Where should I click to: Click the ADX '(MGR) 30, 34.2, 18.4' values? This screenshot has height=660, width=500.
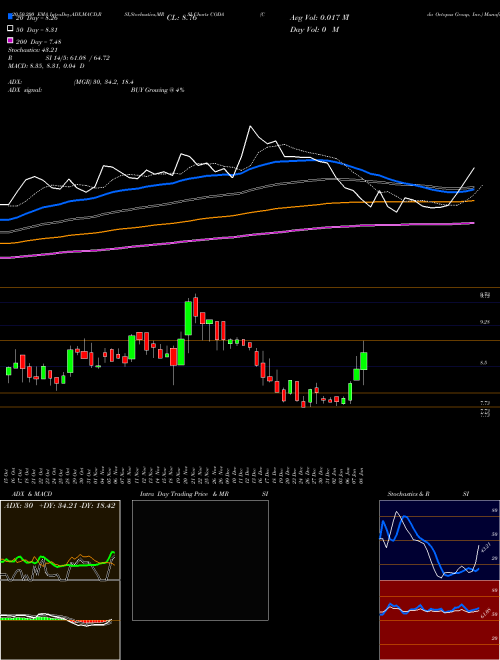click(x=104, y=82)
